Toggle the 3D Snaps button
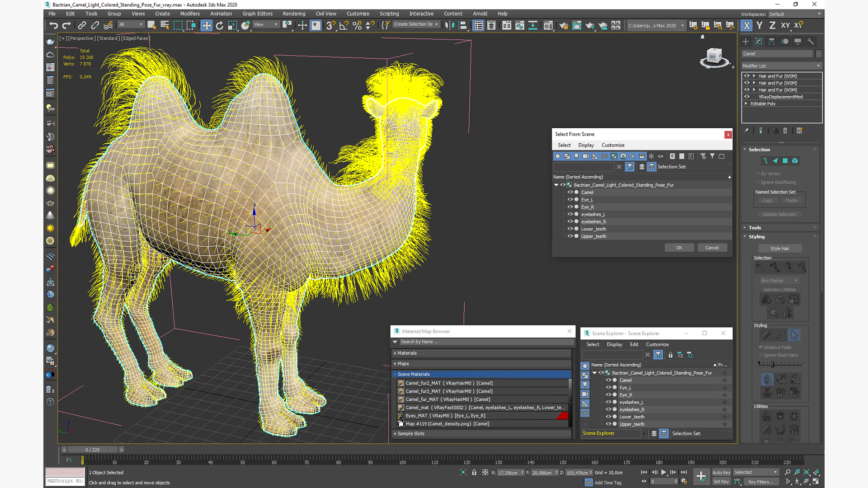 click(330, 25)
